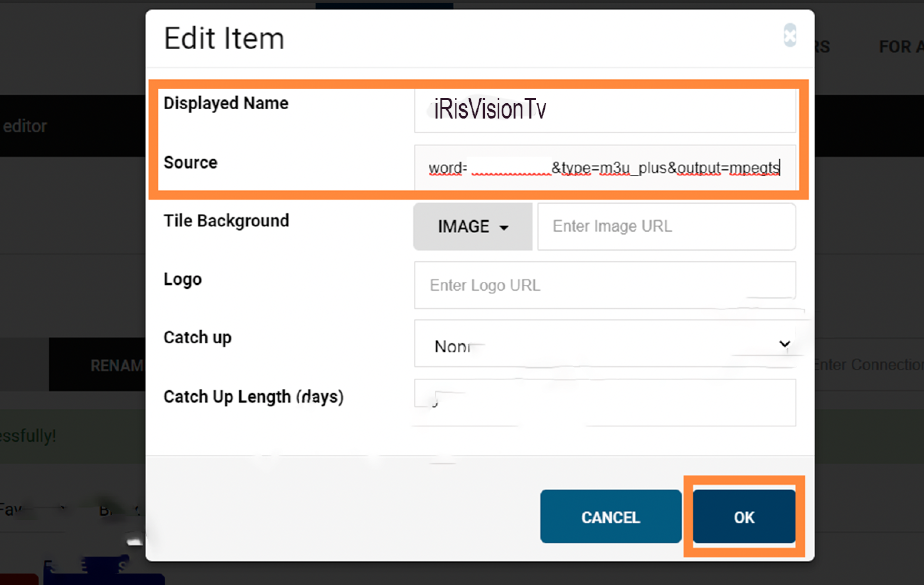This screenshot has height=585, width=924.
Task: Click the "Logo" label
Action: pyautogui.click(x=182, y=279)
